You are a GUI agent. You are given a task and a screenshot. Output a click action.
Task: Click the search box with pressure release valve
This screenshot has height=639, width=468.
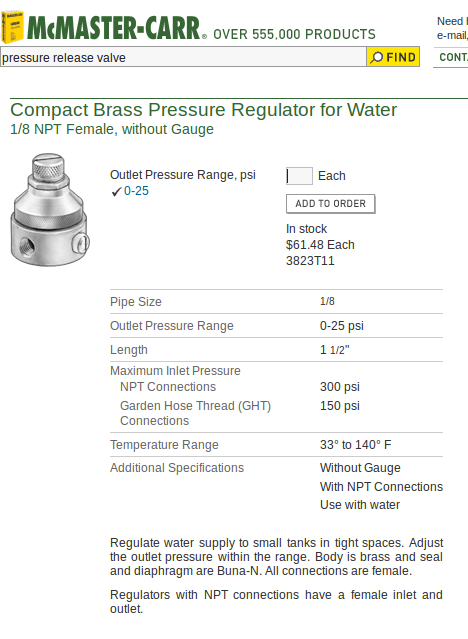pyautogui.click(x=183, y=57)
